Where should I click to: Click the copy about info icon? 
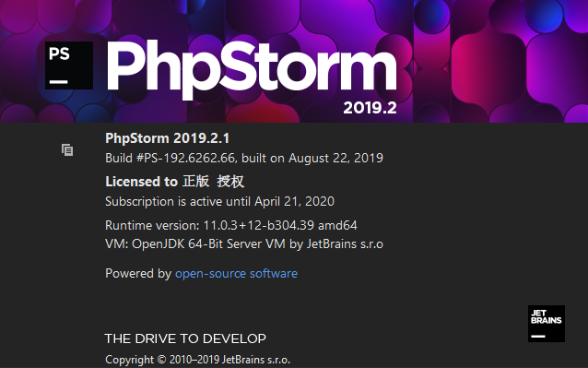tap(67, 150)
